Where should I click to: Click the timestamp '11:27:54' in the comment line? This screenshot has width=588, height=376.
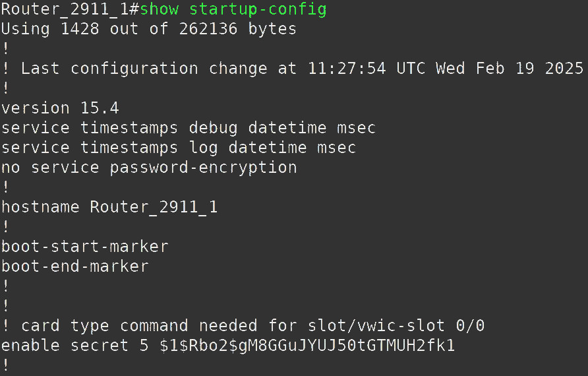click(347, 69)
